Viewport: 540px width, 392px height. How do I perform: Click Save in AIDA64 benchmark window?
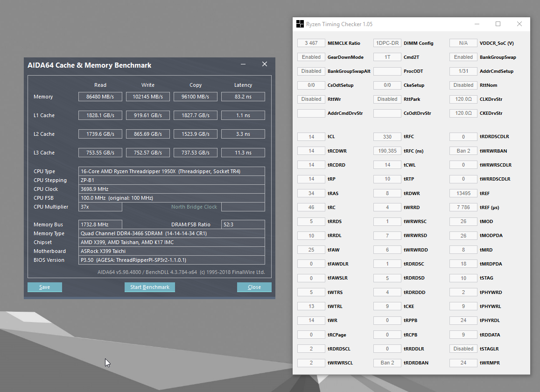[x=45, y=287]
